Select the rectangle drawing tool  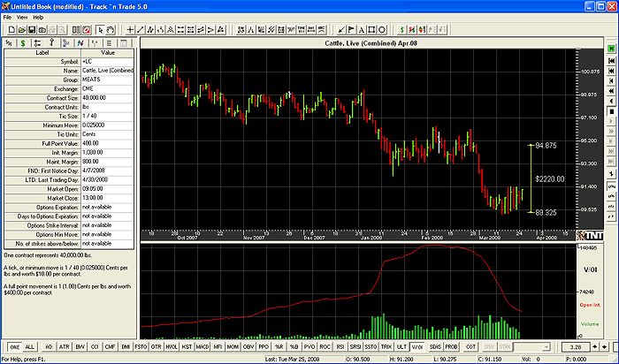[x=372, y=29]
